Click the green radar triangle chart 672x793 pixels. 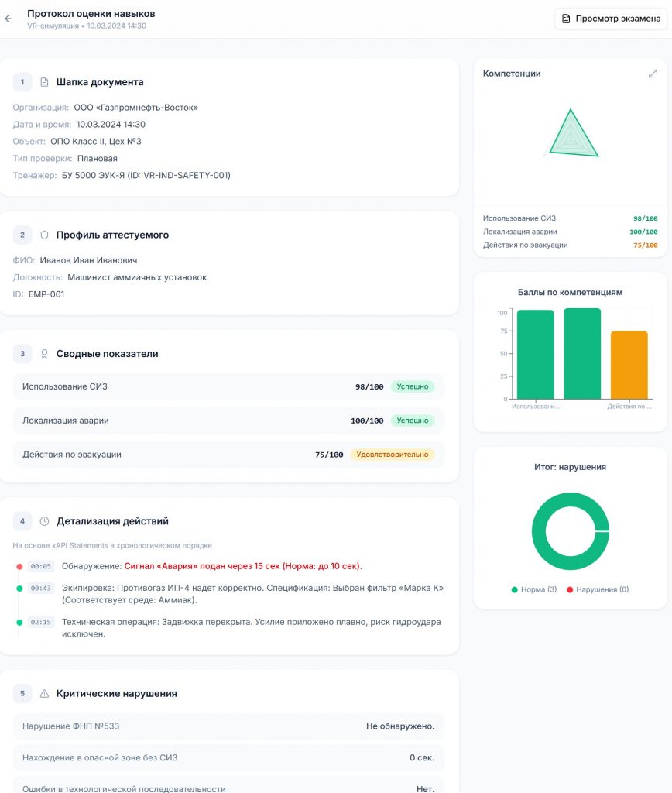click(x=572, y=137)
